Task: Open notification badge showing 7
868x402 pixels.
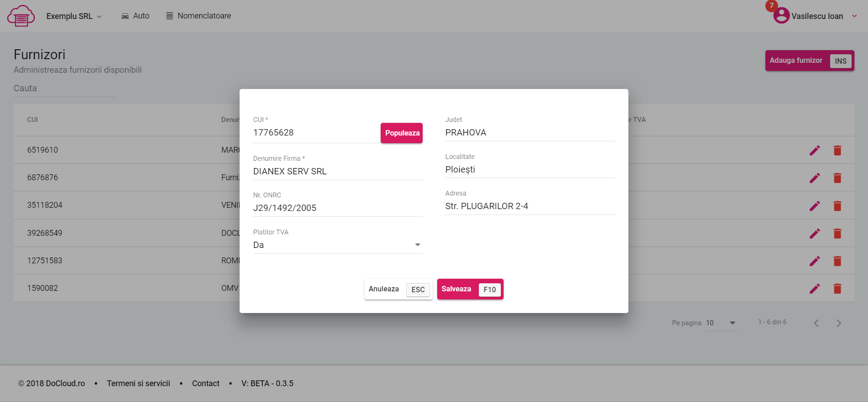Action: tap(771, 6)
